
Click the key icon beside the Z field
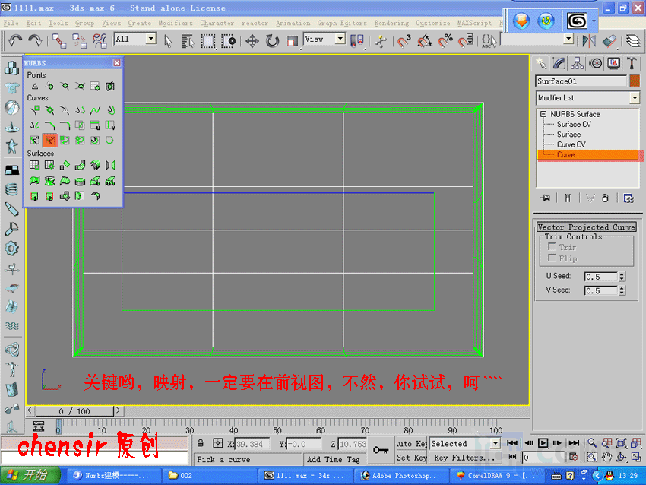380,450
